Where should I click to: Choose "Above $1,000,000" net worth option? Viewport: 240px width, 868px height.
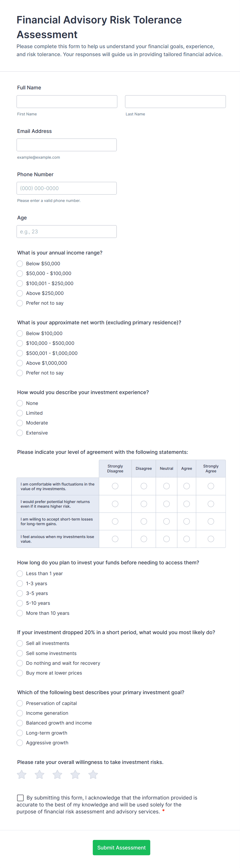(x=20, y=363)
